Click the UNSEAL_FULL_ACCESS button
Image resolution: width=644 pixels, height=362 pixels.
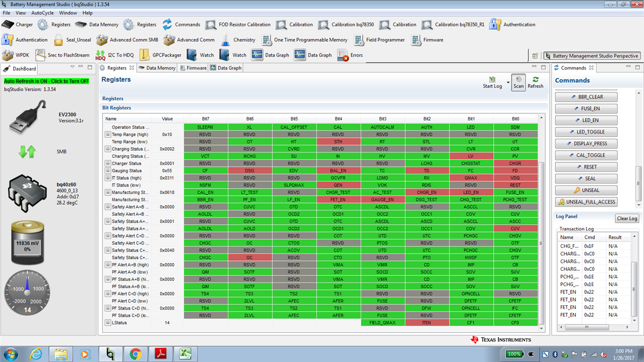pyautogui.click(x=586, y=202)
